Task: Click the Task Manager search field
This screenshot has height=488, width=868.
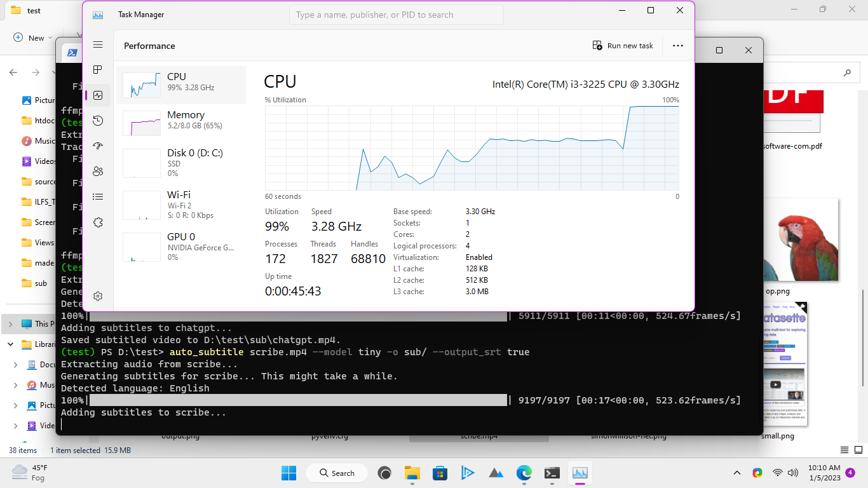Action: pos(396,14)
